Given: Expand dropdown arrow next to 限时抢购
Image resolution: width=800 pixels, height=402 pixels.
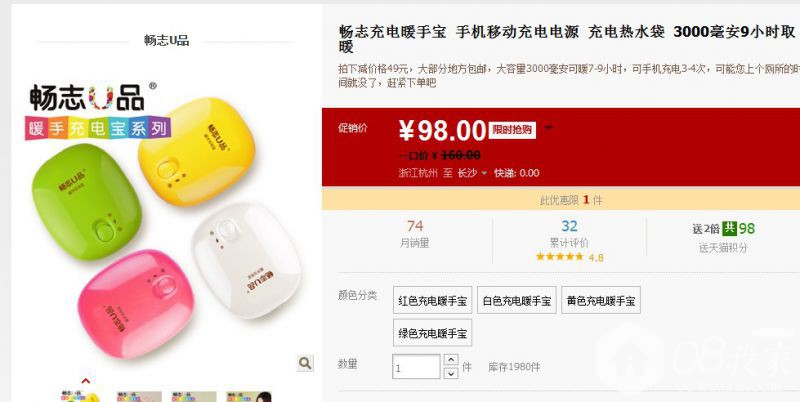Looking at the screenshot, I should point(548,127).
